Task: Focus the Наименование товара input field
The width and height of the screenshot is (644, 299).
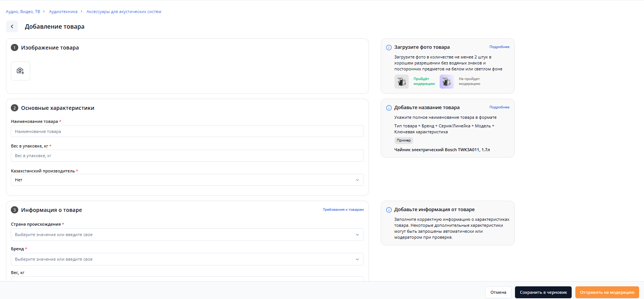Action: point(187,131)
